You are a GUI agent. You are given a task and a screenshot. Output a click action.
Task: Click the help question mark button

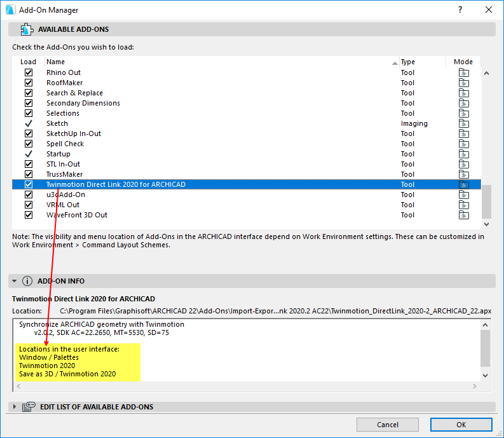(x=460, y=10)
